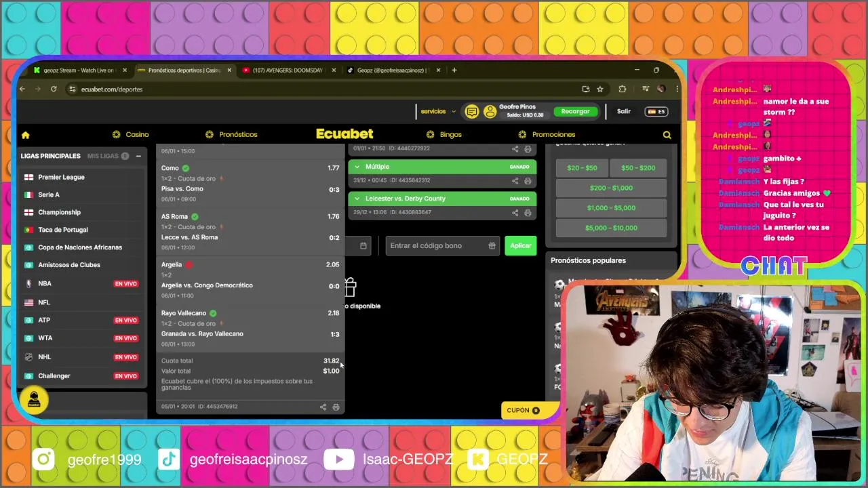Open Amistosos de Clubes league

[x=81, y=266]
